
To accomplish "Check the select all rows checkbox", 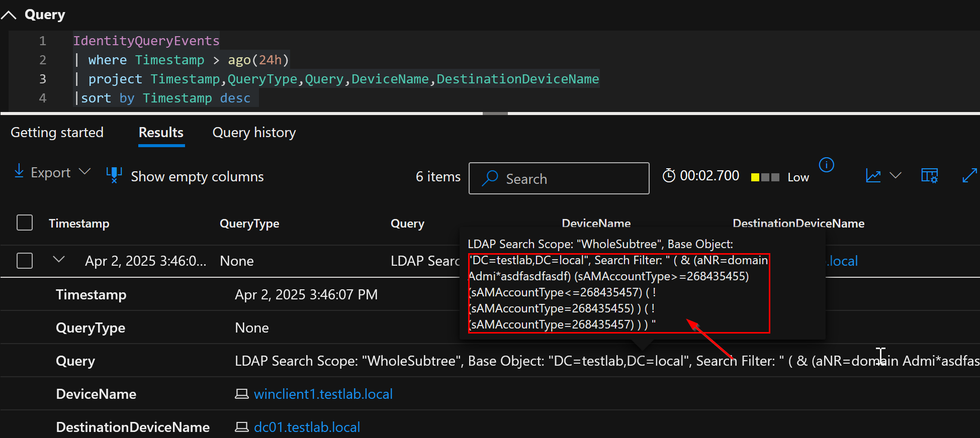I will coord(25,223).
